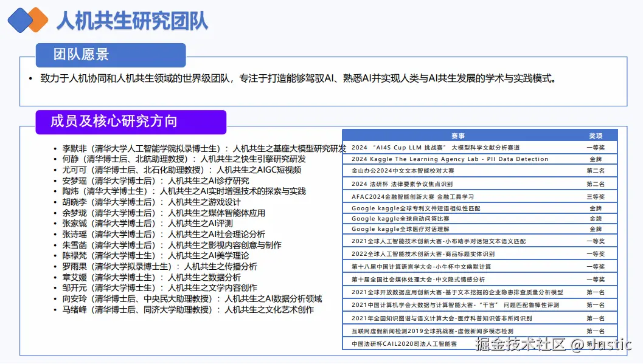Click '一等奖' award in AI4S Cup row
643x364 pixels.
pos(596,148)
